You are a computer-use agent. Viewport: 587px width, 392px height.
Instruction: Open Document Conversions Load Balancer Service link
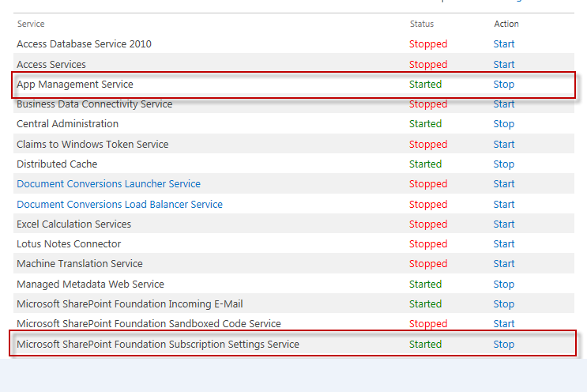(120, 205)
